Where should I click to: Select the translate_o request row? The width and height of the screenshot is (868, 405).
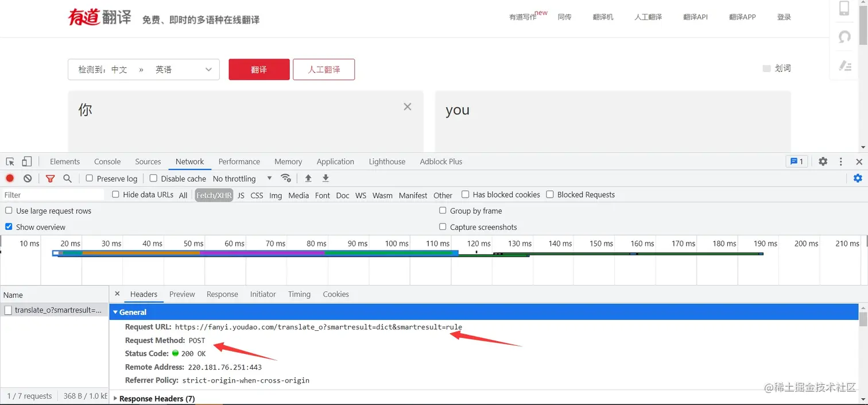pos(55,310)
